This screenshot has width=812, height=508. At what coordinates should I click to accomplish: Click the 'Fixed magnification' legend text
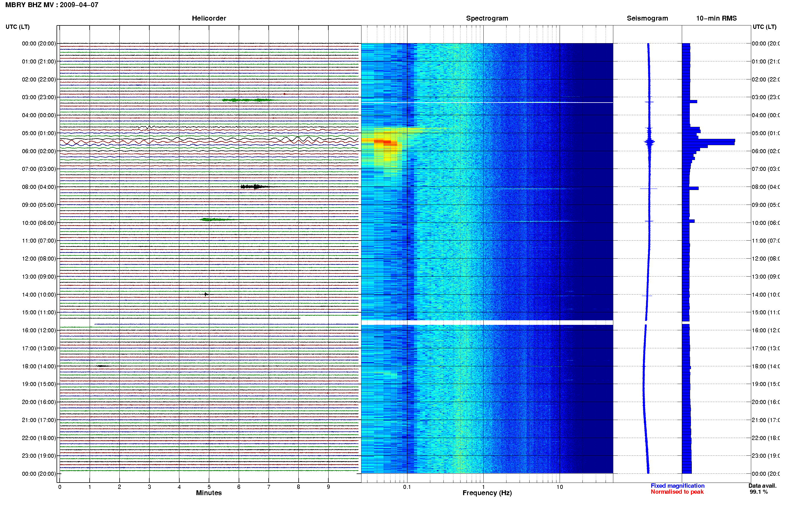tap(678, 486)
